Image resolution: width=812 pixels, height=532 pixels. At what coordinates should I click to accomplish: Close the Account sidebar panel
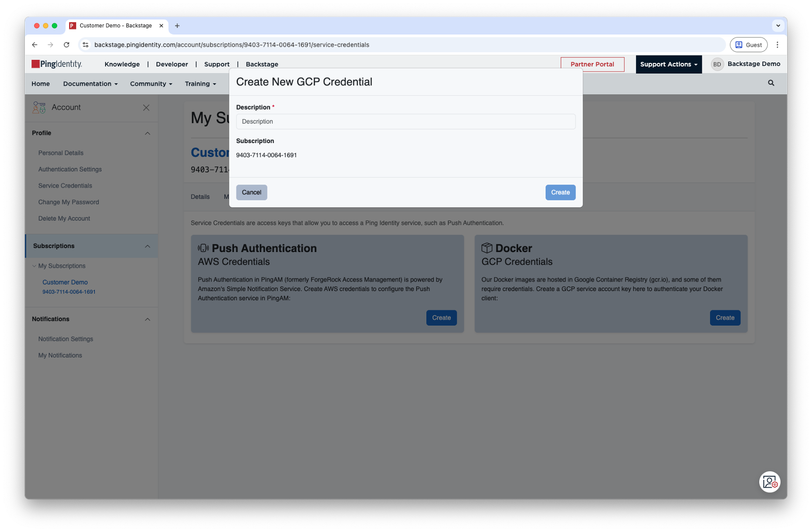(146, 108)
